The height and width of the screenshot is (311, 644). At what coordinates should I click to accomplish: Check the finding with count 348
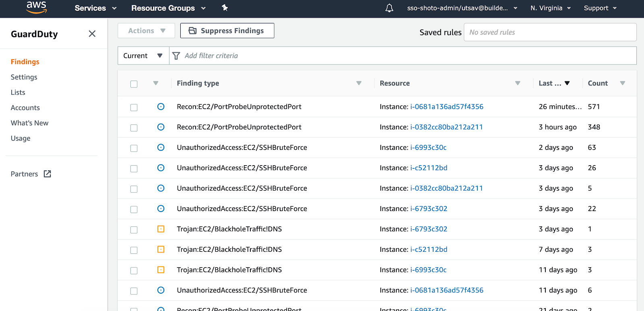pos(134,128)
